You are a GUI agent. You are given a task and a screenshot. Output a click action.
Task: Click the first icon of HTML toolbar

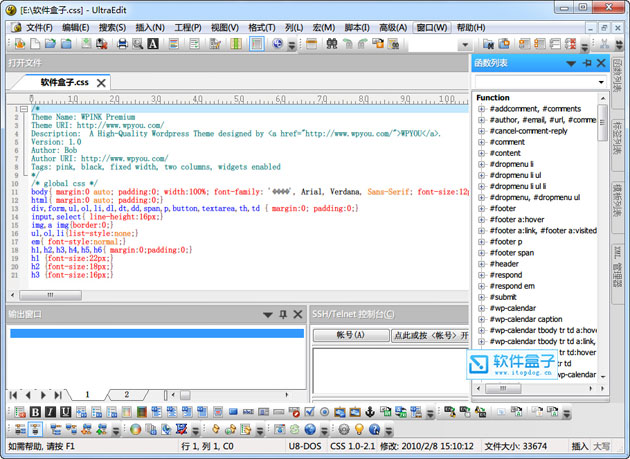click(x=20, y=412)
